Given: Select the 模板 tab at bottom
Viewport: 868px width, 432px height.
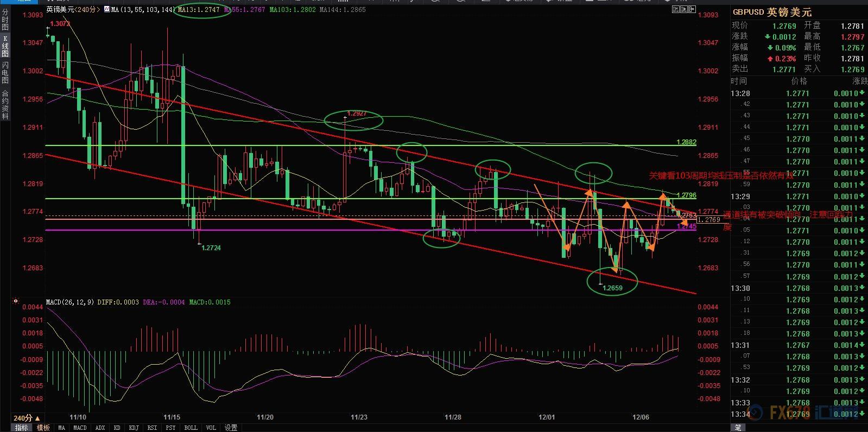Looking at the screenshot, I should coord(43,428).
